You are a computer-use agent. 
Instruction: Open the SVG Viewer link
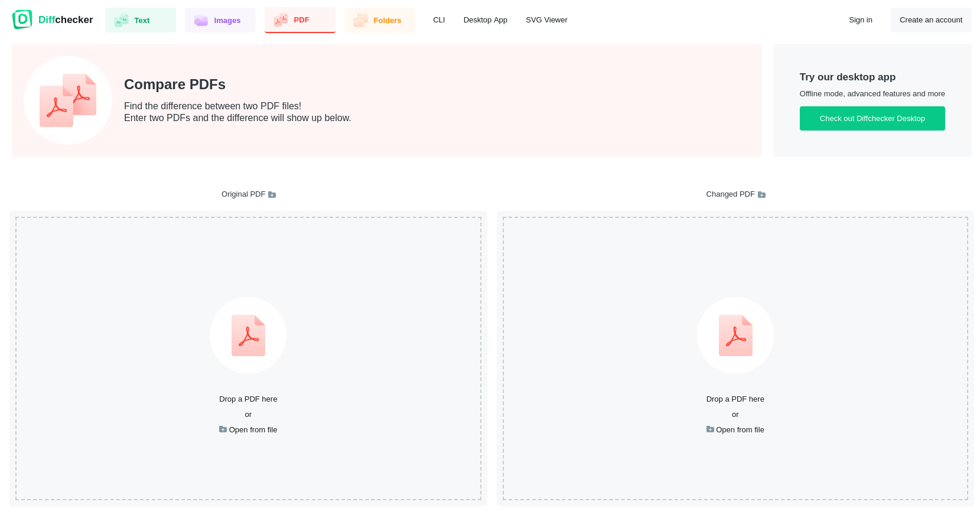[546, 20]
